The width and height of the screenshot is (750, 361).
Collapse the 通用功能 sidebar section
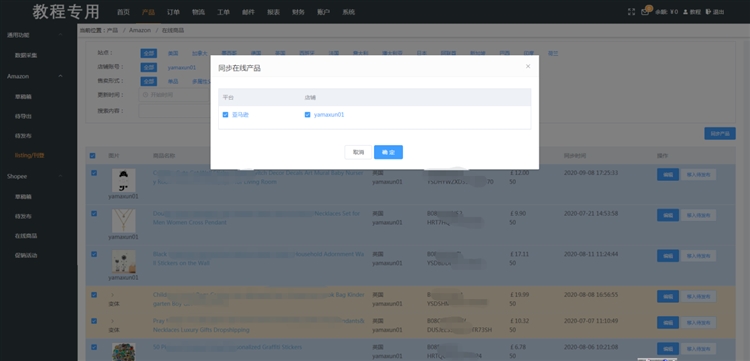click(60, 35)
